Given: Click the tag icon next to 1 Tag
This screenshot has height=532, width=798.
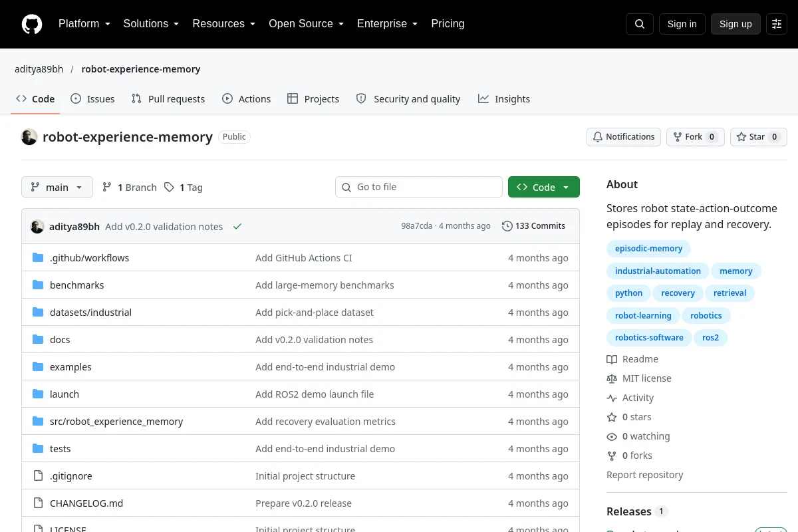Looking at the screenshot, I should coord(170,188).
